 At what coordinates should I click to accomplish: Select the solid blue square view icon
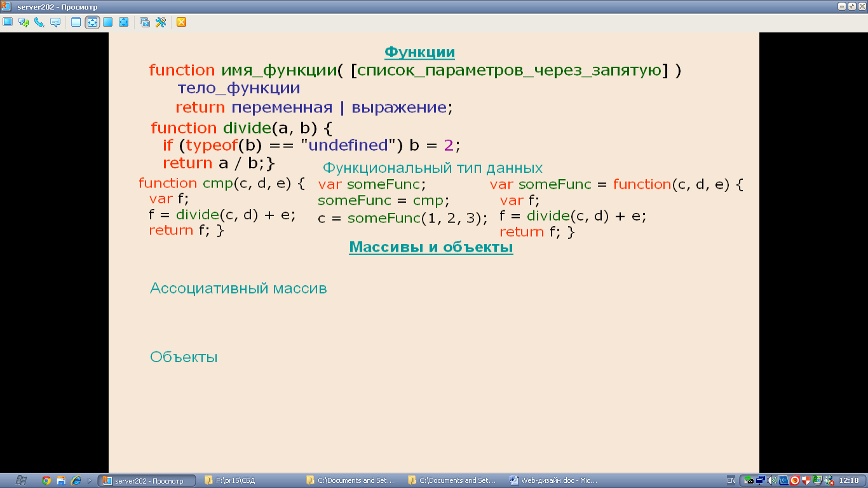click(x=107, y=22)
